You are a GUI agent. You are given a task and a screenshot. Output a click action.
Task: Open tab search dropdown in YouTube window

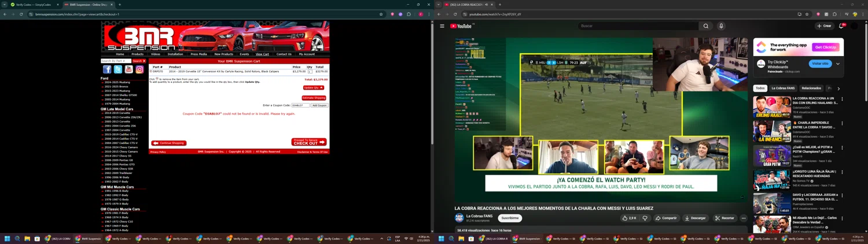point(439,5)
